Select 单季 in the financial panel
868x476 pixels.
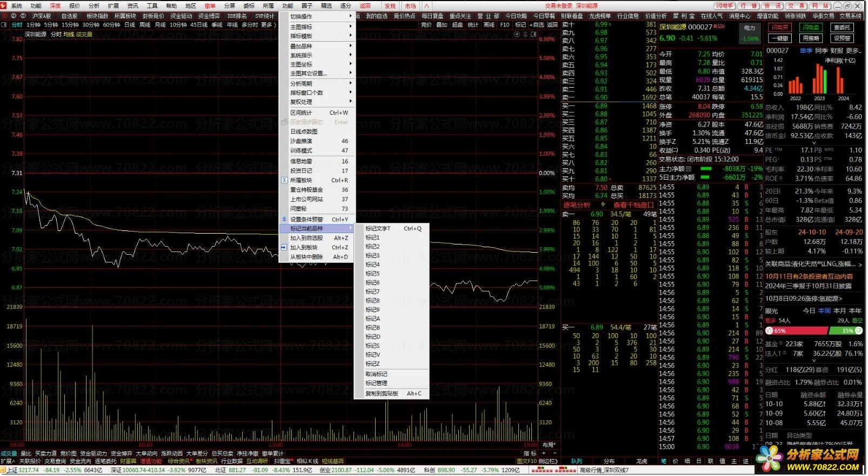coord(806,50)
